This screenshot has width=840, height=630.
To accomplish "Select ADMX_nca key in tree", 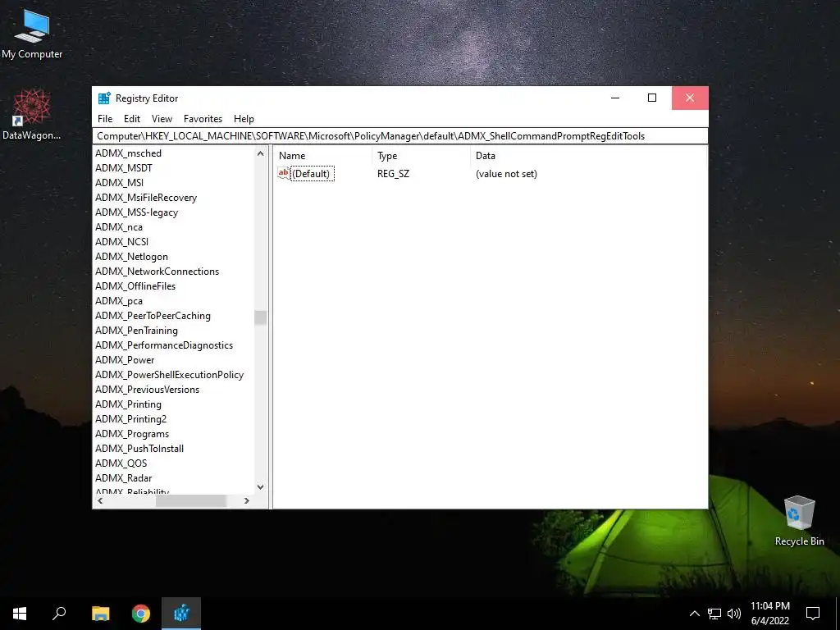I will tap(118, 227).
